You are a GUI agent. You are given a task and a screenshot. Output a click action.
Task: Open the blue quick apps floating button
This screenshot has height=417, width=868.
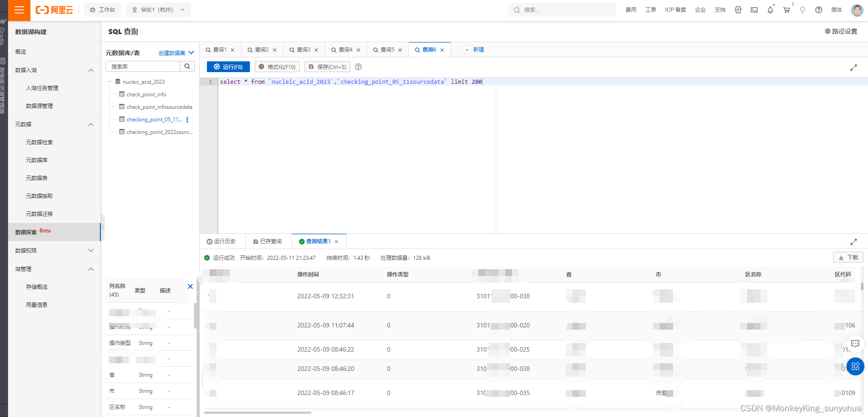pyautogui.click(x=855, y=366)
